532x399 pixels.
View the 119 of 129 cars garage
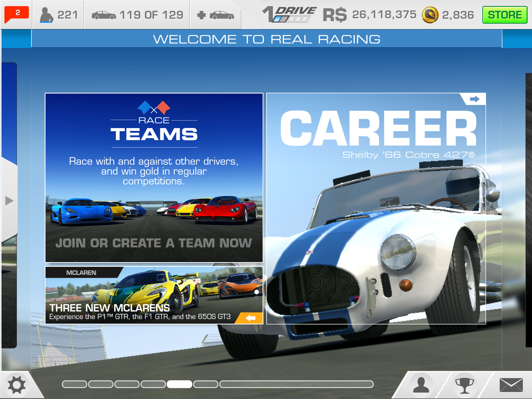pos(137,15)
